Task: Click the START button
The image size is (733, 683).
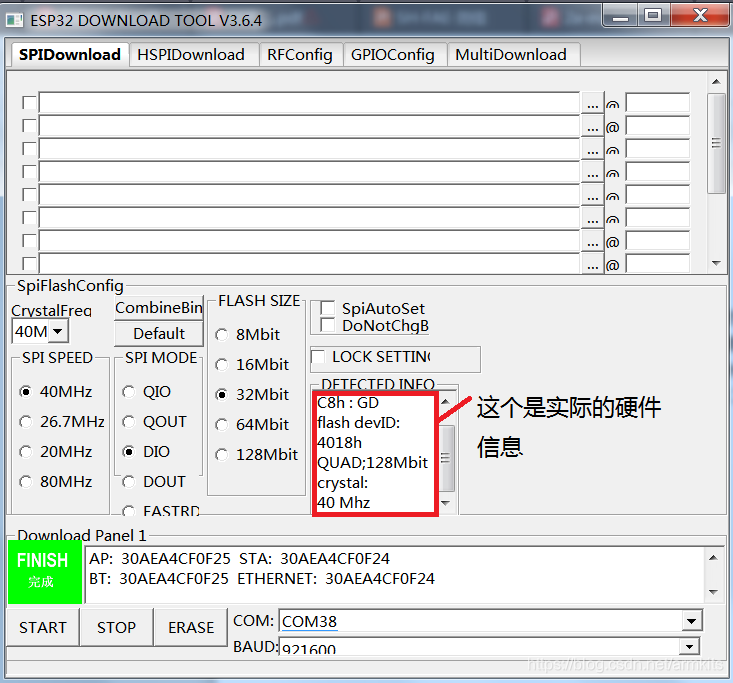Action: [43, 627]
